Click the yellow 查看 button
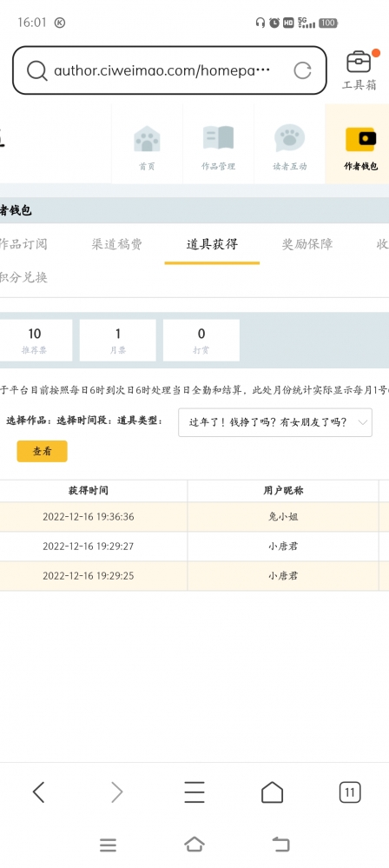This screenshot has width=389, height=868. (42, 451)
